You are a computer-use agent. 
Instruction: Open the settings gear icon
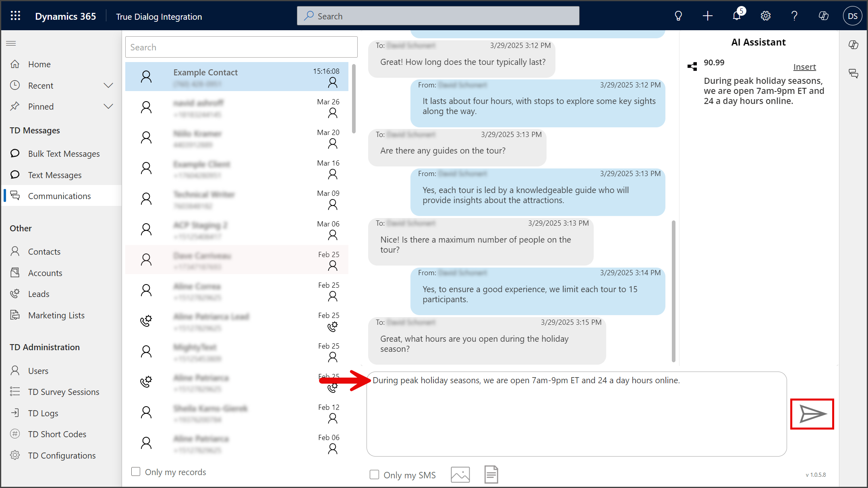(x=766, y=16)
